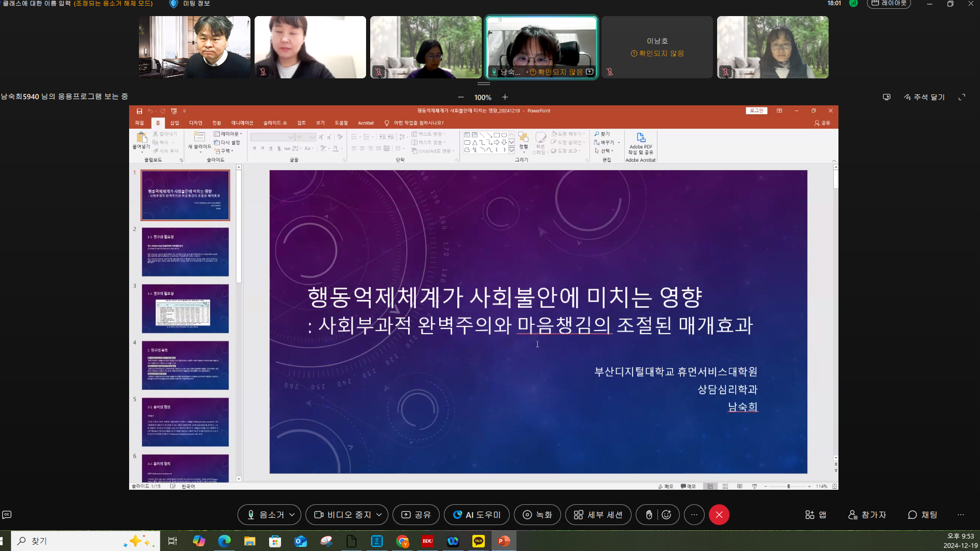Click Zoom 세부 세션 (Breakout) button

click(598, 515)
